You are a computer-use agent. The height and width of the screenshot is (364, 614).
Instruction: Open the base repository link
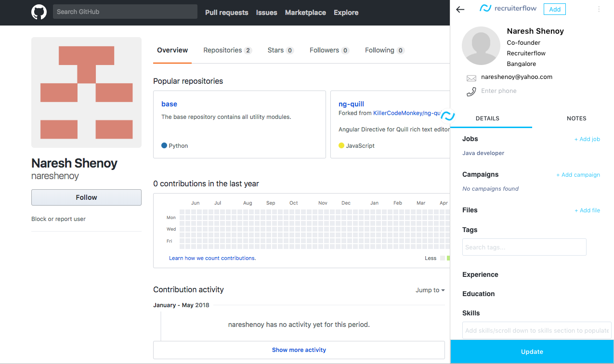coord(169,104)
